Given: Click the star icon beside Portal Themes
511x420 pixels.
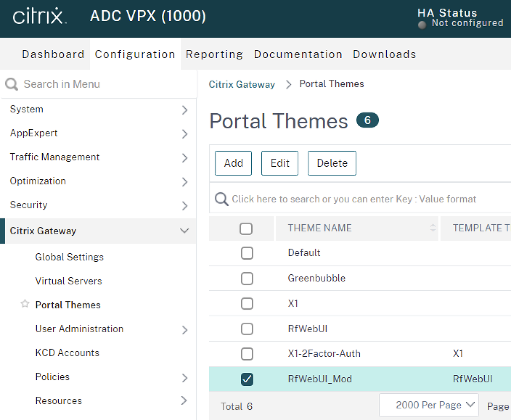Looking at the screenshot, I should tap(25, 304).
